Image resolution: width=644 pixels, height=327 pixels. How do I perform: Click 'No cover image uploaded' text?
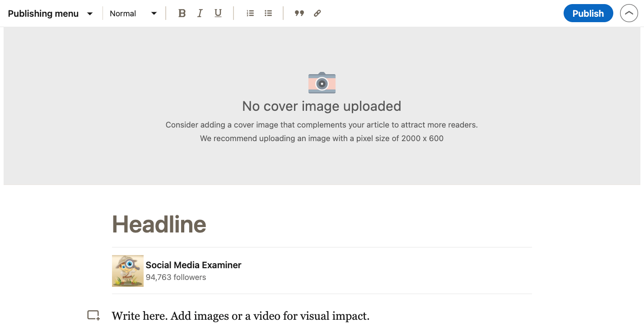322,106
